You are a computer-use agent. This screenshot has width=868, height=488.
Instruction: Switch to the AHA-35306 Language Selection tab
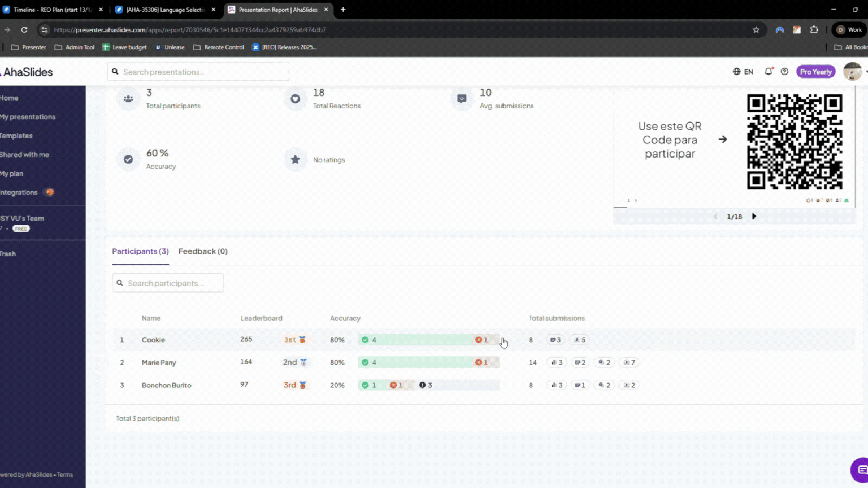(165, 10)
